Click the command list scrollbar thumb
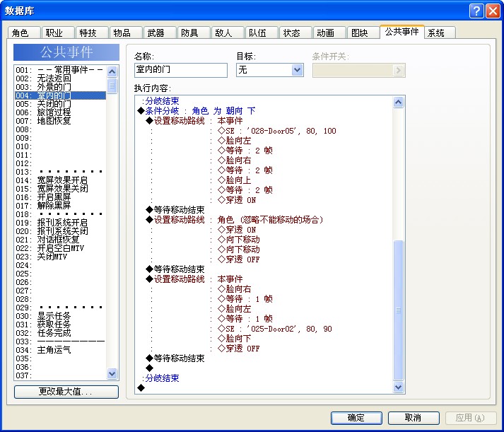This screenshot has width=504, height=432. tap(398, 310)
